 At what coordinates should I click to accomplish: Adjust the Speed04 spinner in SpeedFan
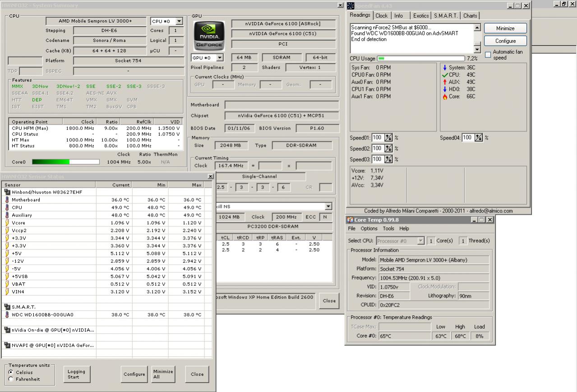[x=479, y=138]
